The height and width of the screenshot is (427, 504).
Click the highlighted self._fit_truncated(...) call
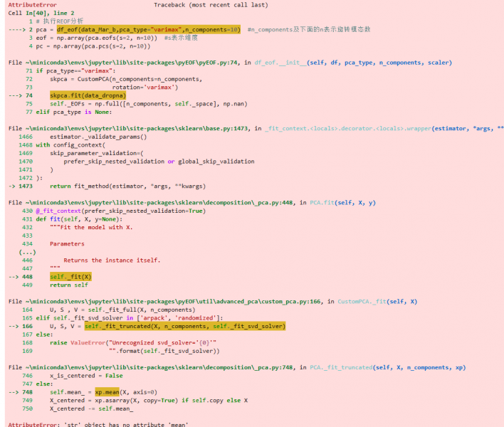[184, 326]
